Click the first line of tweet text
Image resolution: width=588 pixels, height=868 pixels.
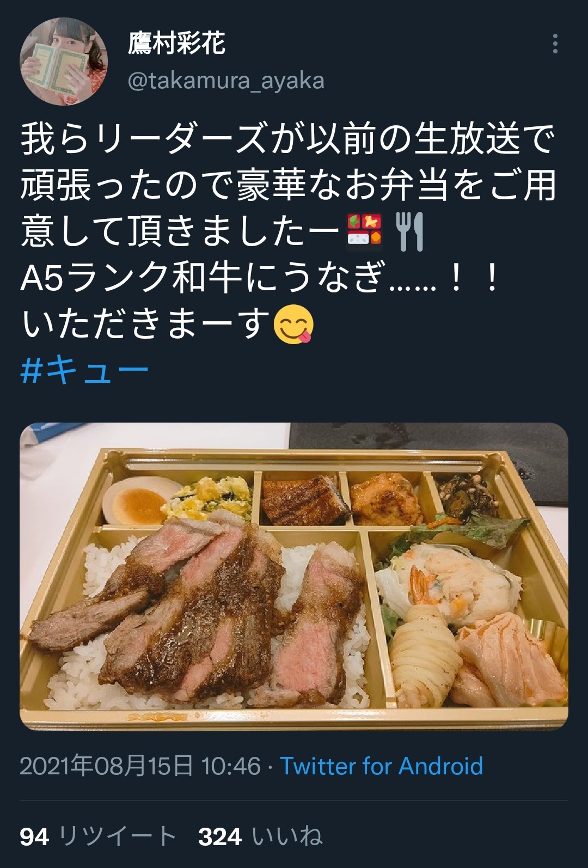tap(287, 139)
